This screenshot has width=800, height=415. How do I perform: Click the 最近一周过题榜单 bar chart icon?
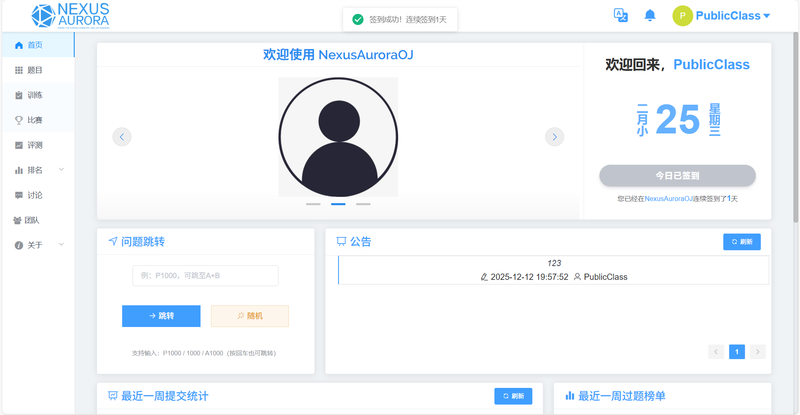(570, 396)
